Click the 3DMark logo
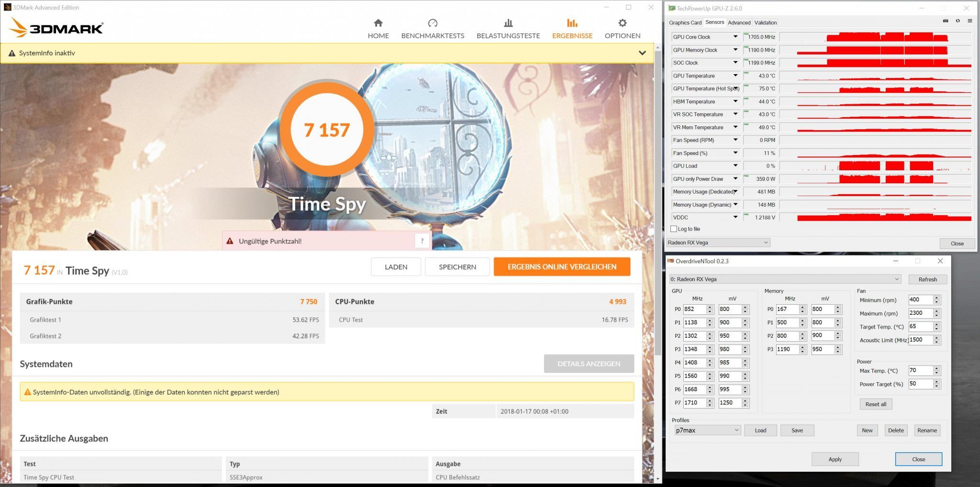Screen dimensions: 980x487 pyautogui.click(x=56, y=28)
